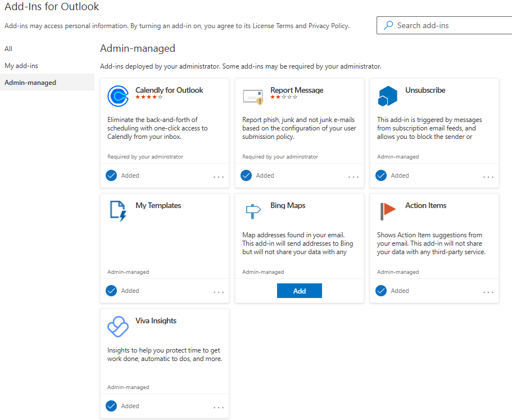Disable the Added toggle on Viva Insights
512x420 pixels.
(111, 406)
